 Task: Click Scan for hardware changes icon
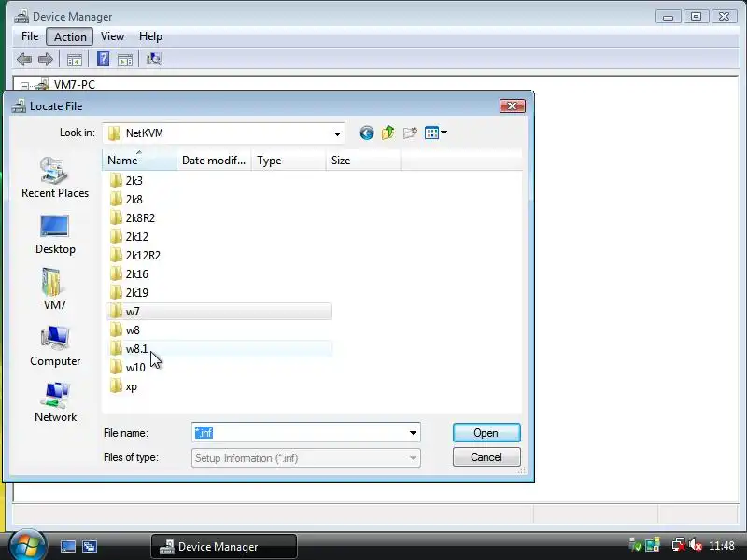tap(153, 59)
